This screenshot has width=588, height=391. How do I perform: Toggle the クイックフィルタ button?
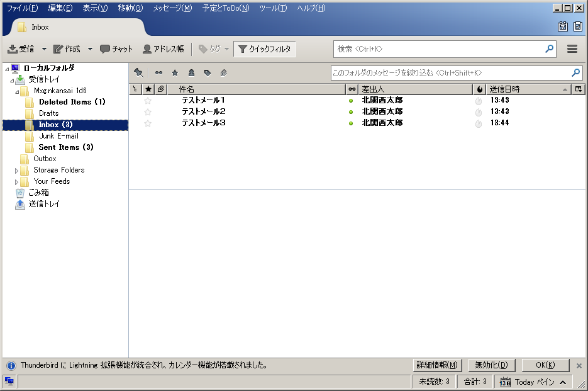264,49
